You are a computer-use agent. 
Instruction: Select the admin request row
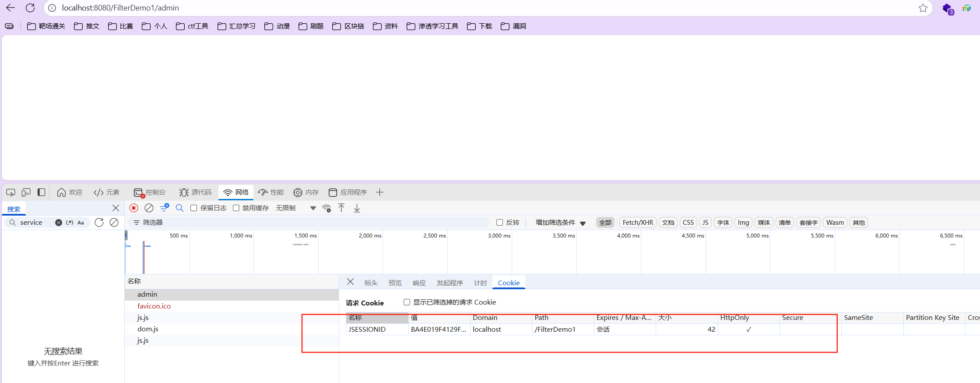(232, 294)
